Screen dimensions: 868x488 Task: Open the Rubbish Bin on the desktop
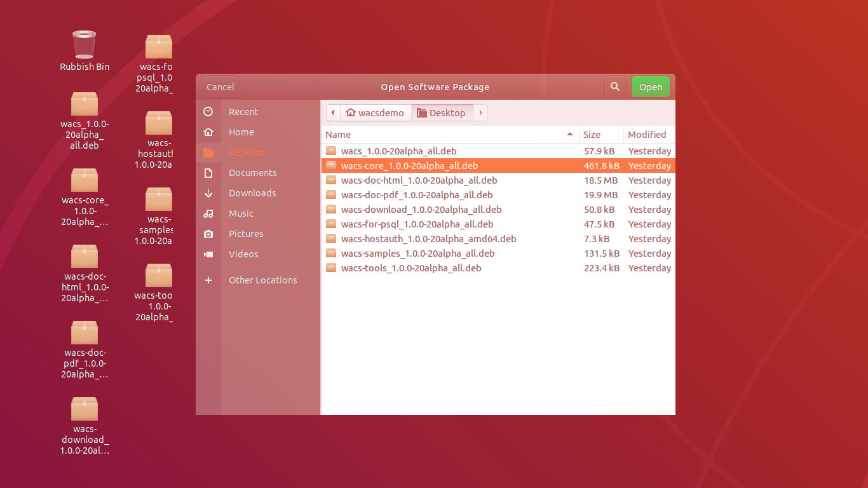coord(85,51)
